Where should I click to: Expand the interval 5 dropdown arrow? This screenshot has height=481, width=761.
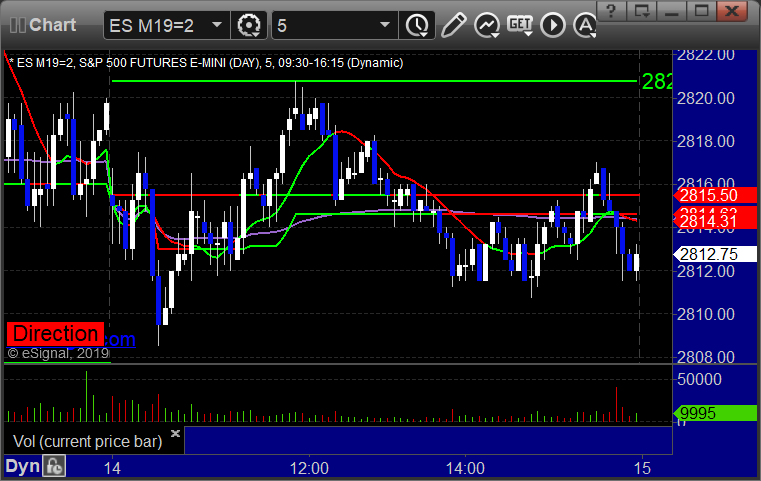pos(385,24)
